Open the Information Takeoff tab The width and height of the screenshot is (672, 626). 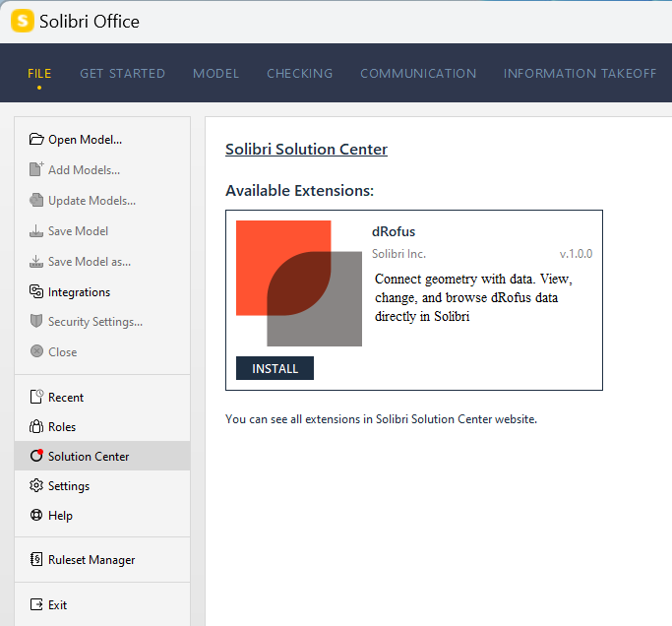click(x=580, y=74)
